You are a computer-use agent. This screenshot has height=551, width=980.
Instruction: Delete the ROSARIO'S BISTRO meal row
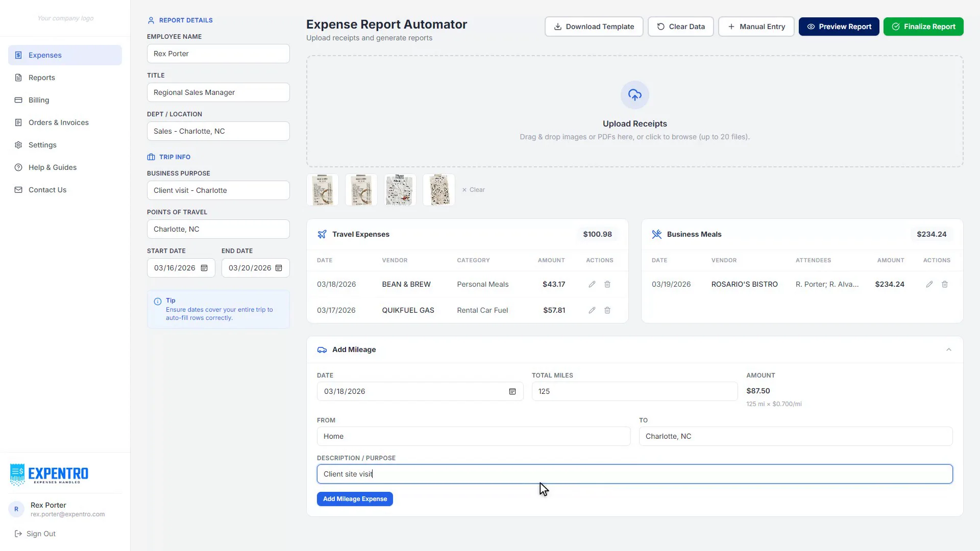coord(945,284)
